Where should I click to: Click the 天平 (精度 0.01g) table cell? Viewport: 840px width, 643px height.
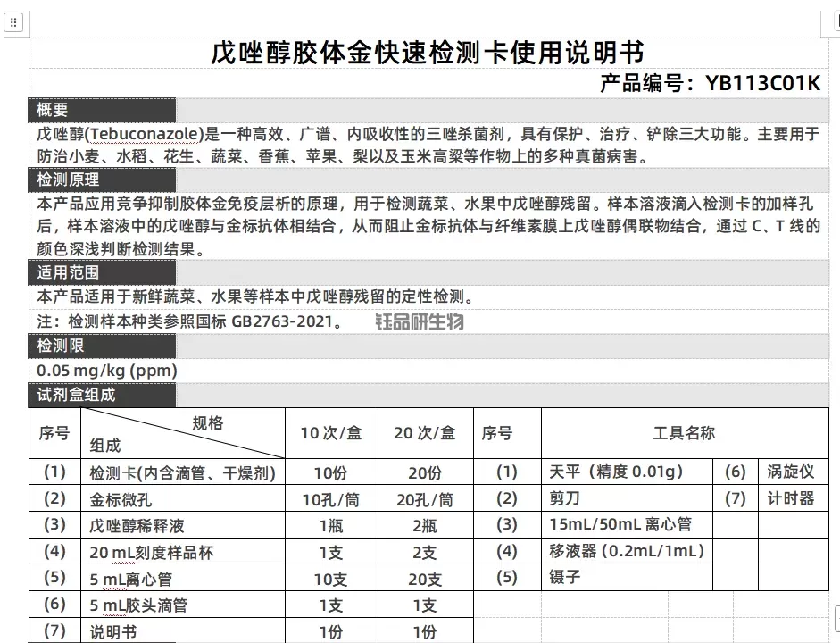tap(616, 472)
